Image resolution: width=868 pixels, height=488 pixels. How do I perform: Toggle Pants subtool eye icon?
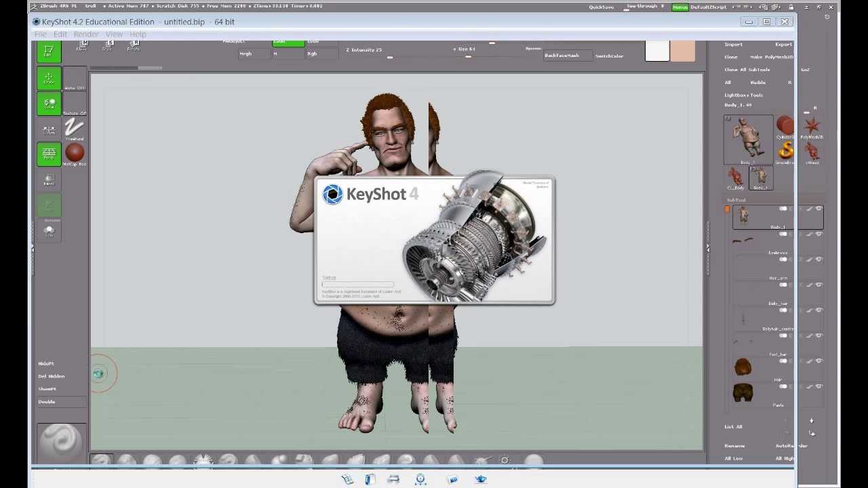[818, 386]
